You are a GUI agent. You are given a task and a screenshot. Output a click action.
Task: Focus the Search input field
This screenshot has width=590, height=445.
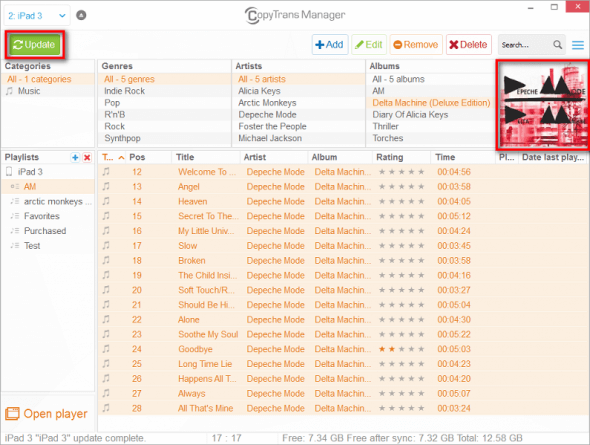[x=525, y=45]
